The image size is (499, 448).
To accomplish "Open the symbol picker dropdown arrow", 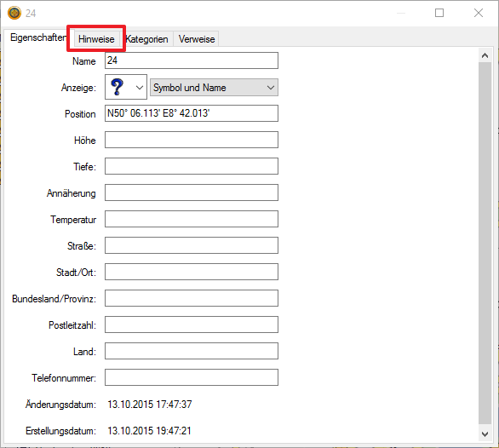I will (x=140, y=87).
